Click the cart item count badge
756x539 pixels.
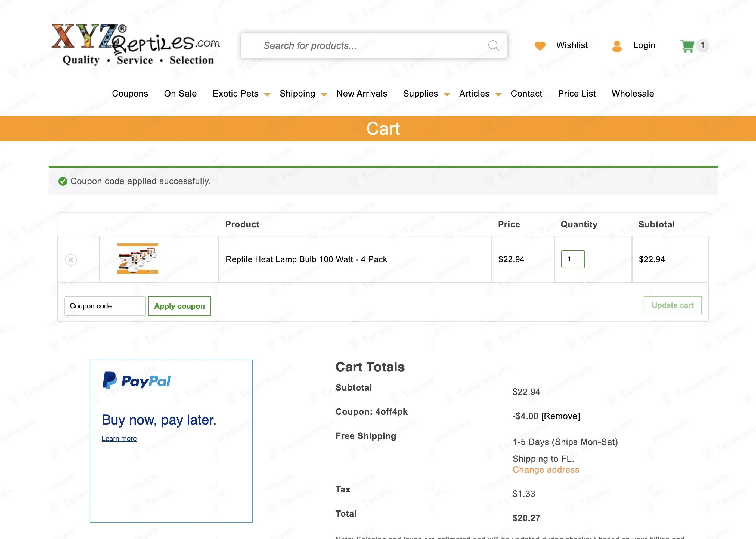point(702,45)
